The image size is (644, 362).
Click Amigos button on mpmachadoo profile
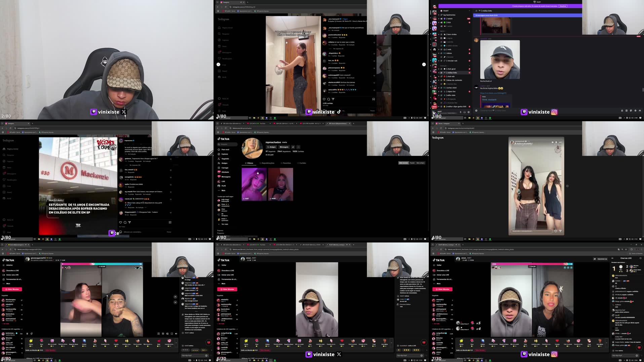click(271, 147)
